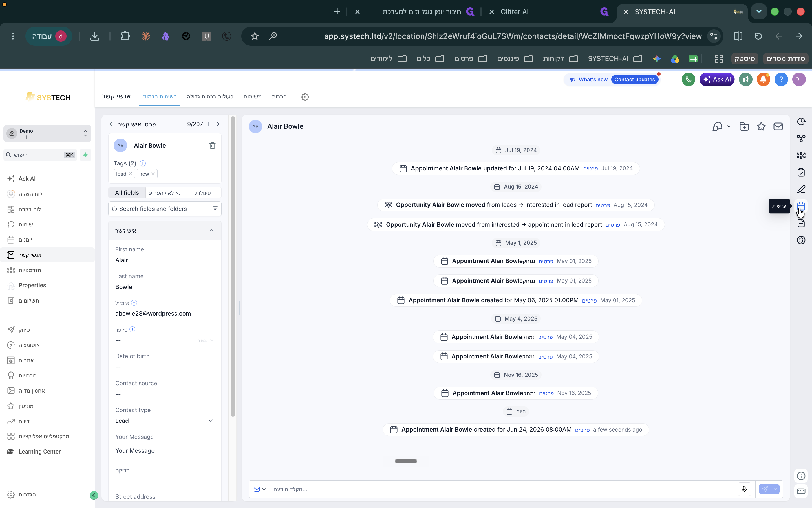Screen dimensions: 812x508
Task: Switch to רשימות חכמות tab
Action: click(160, 97)
